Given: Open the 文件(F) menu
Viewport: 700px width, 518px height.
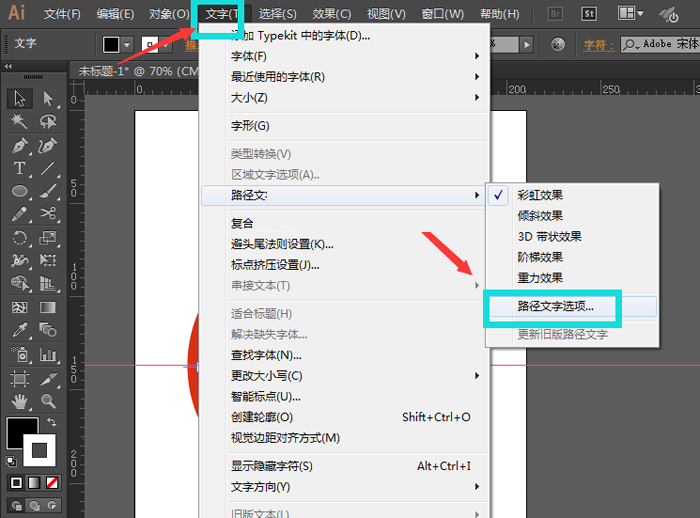Looking at the screenshot, I should [62, 14].
